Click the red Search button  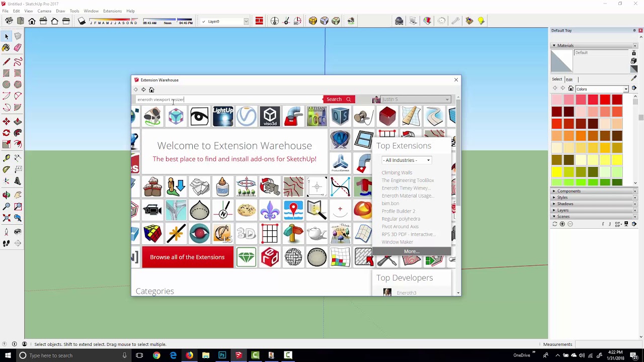click(x=339, y=99)
